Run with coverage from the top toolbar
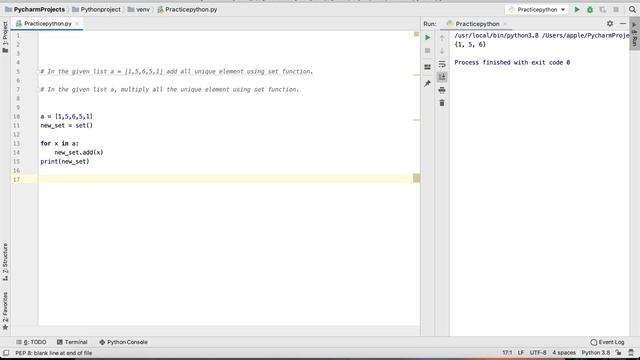This screenshot has height=360, width=640. (603, 9)
